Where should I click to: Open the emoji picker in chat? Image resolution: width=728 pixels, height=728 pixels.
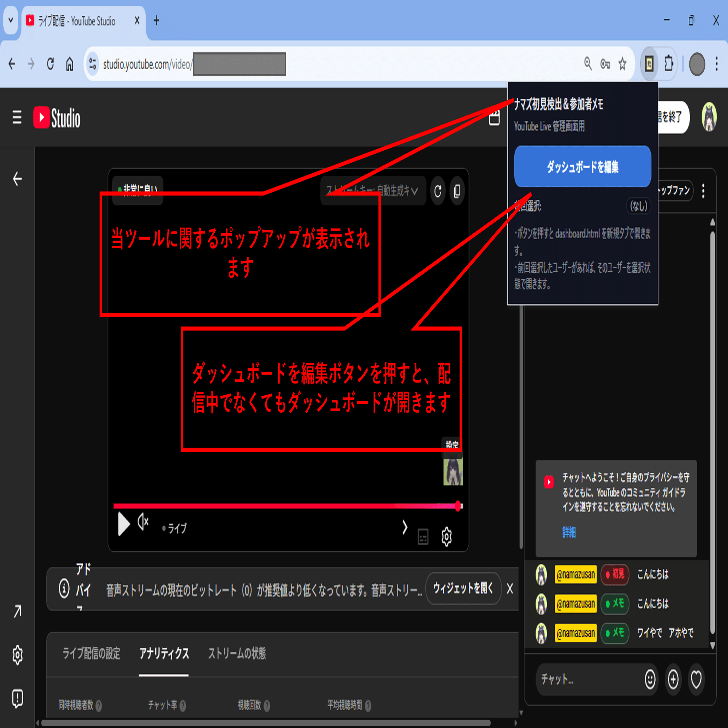651,679
